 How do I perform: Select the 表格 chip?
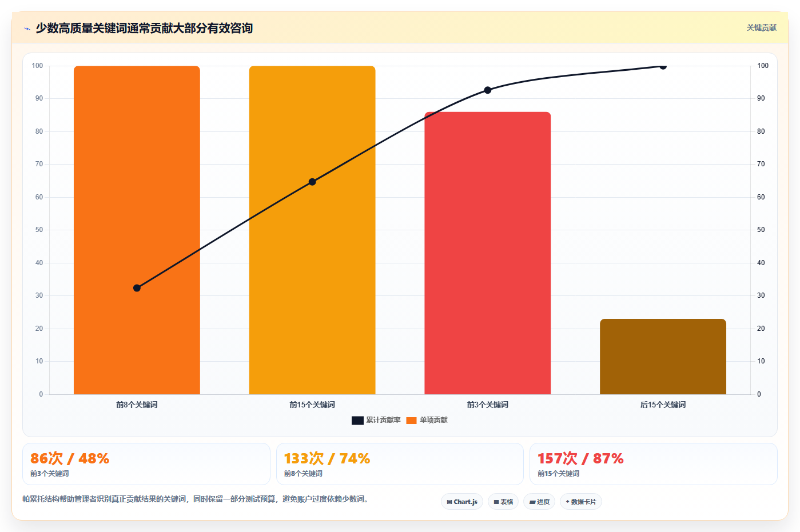pos(503,502)
